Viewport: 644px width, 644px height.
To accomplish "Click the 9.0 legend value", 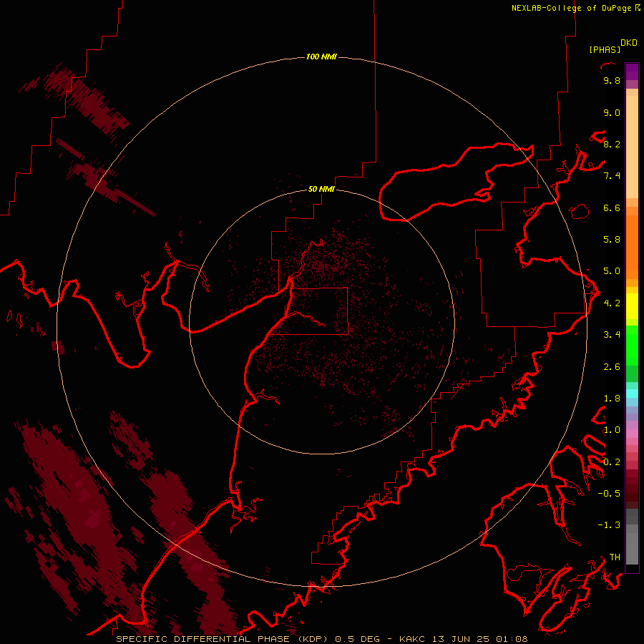I will [x=612, y=112].
